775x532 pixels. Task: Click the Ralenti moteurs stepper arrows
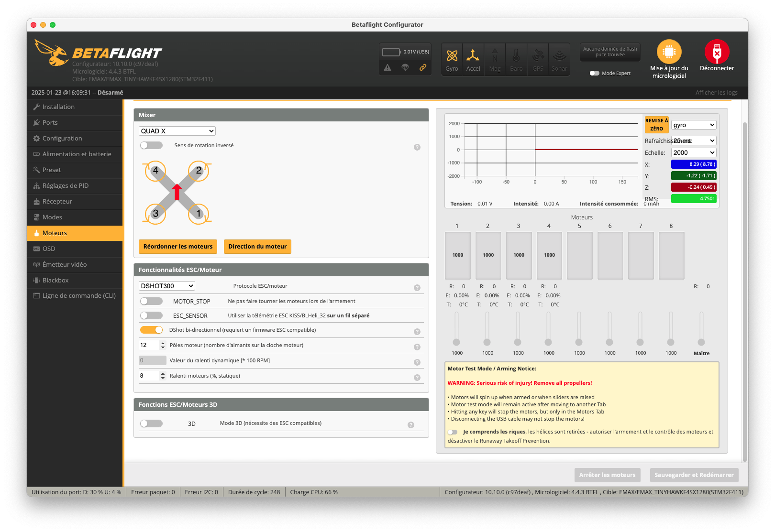(x=163, y=376)
